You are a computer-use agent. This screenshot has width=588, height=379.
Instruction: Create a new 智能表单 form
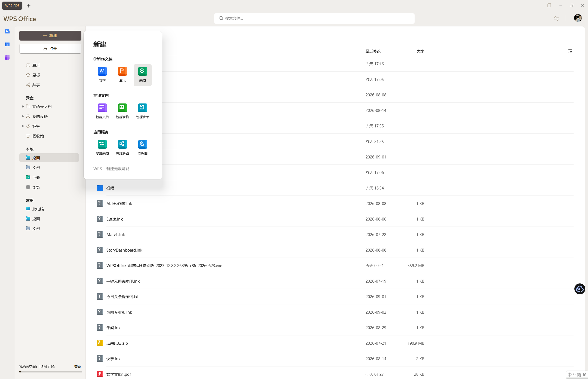click(x=142, y=111)
